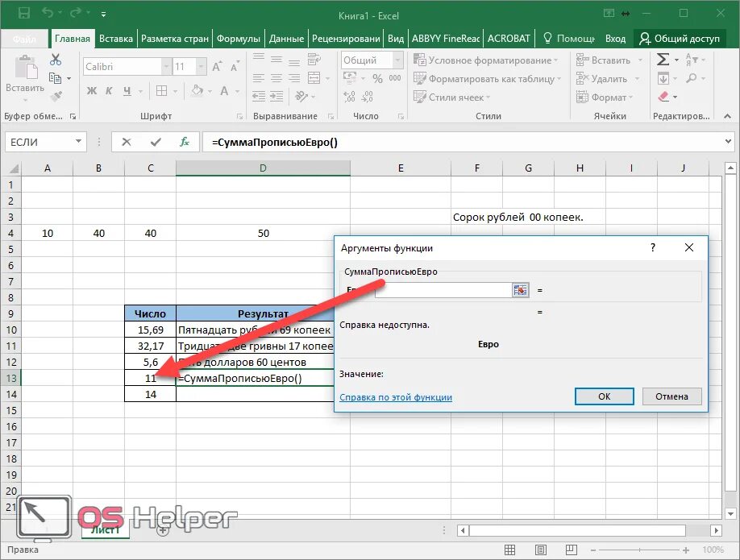Screen dimensions: 740x560
Task: Click the Percent Style icon
Action: pyautogui.click(x=377, y=78)
